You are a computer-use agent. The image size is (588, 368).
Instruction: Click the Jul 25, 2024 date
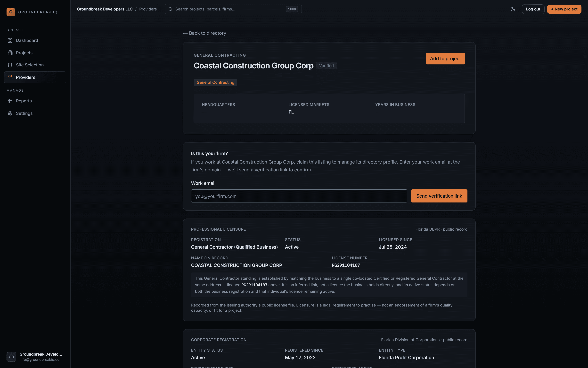pyautogui.click(x=393, y=247)
